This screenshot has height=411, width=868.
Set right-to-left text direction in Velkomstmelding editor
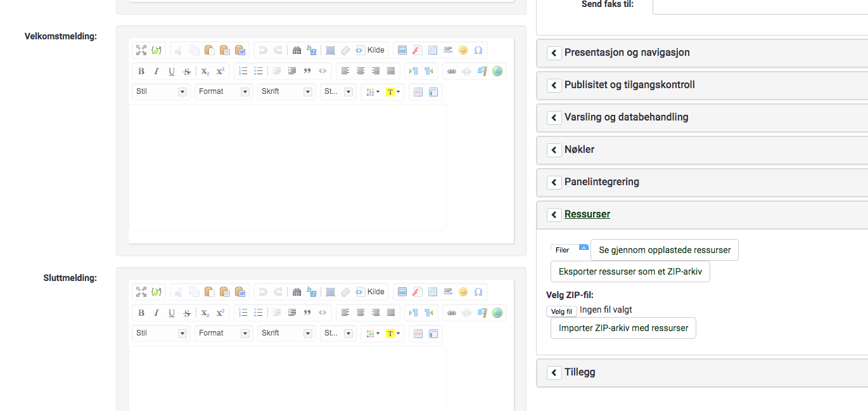(x=429, y=71)
